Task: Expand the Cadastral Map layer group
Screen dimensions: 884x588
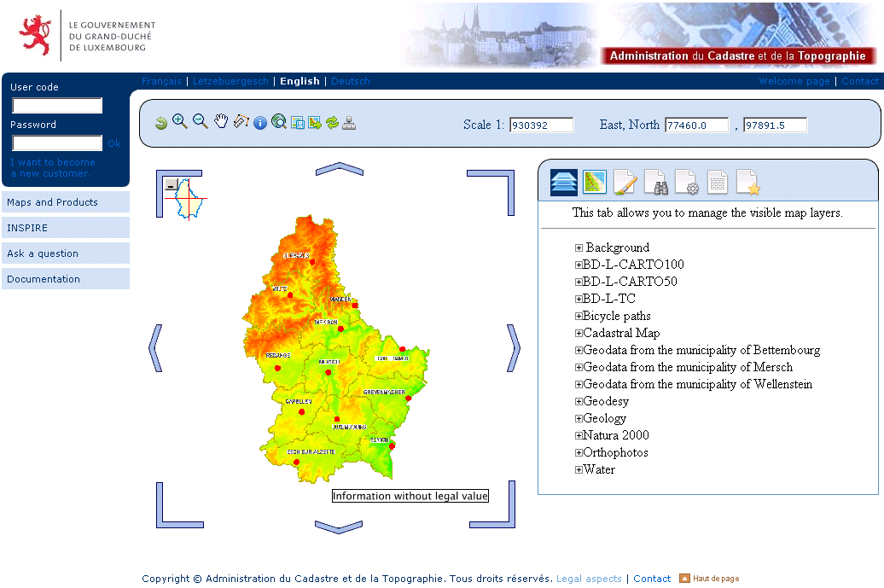Action: tap(579, 334)
